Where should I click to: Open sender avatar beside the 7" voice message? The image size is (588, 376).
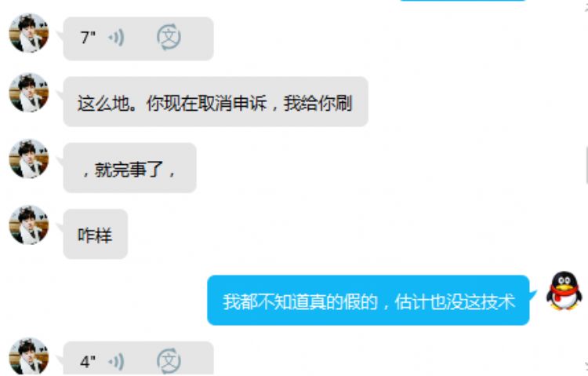[x=29, y=33]
